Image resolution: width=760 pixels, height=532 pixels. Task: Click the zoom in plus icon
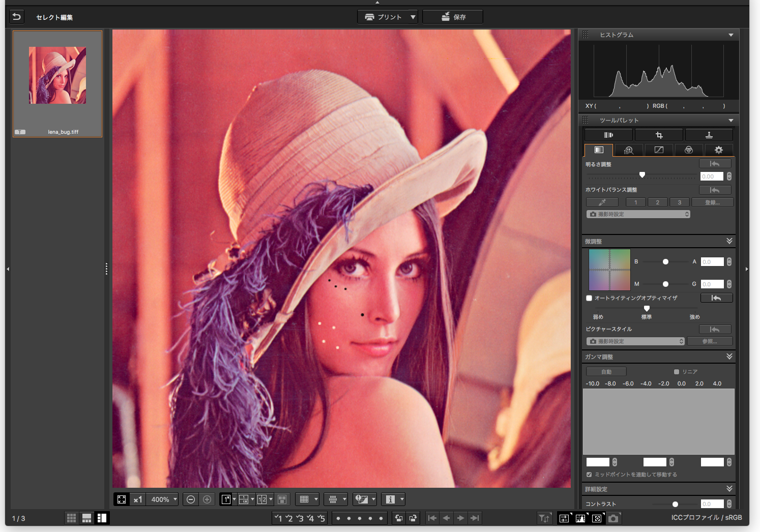point(207,499)
